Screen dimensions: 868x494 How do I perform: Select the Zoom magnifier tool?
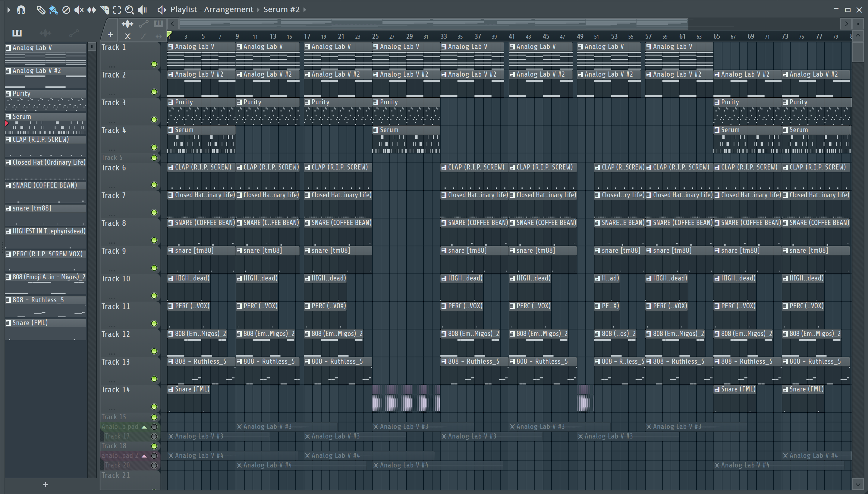[x=130, y=10]
